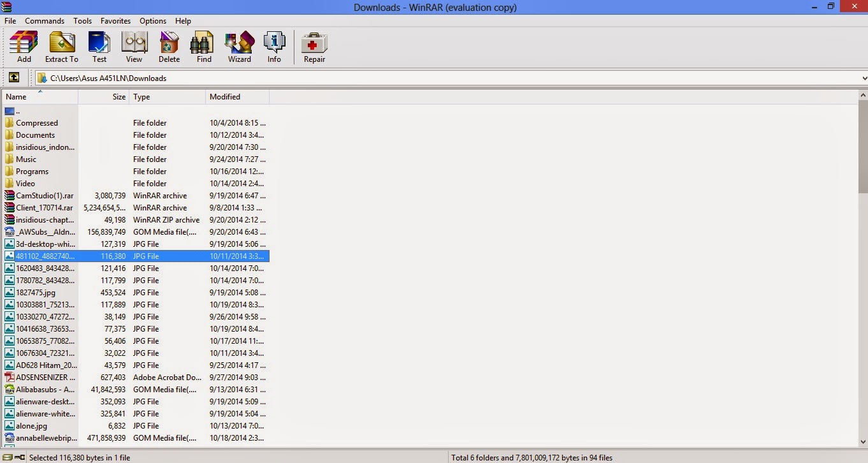This screenshot has height=463, width=868.
Task: Click the CamStudio(1).rar archive icon
Action: click(x=9, y=196)
